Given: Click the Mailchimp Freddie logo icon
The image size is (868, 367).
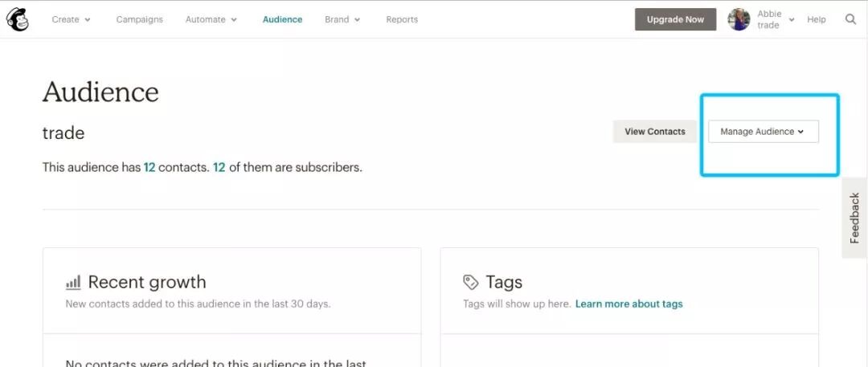Looking at the screenshot, I should 18,20.
